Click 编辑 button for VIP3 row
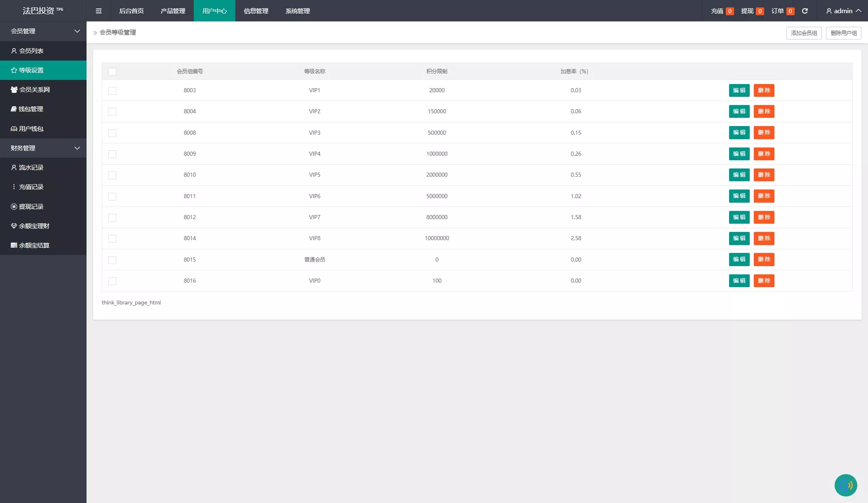The width and height of the screenshot is (868, 503). coord(739,133)
